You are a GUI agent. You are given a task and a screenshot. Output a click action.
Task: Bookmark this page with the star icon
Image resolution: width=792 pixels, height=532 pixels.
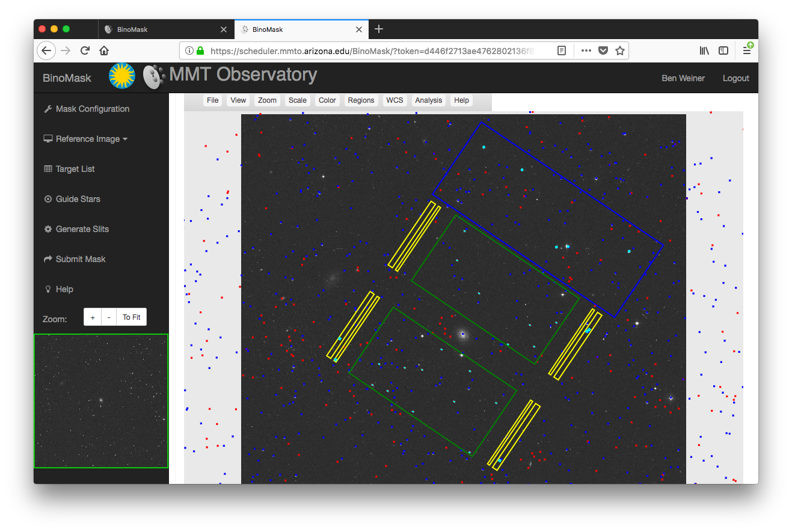[619, 50]
